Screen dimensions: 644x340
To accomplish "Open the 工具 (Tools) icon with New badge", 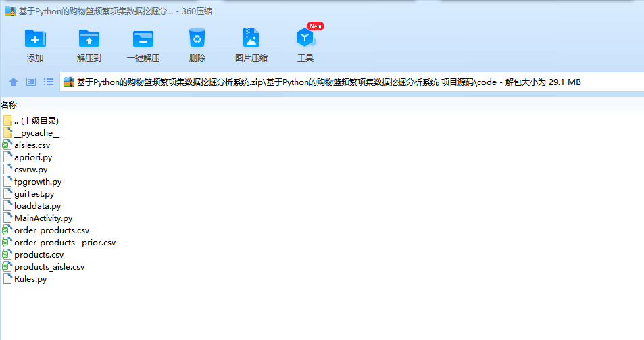I will (x=306, y=37).
